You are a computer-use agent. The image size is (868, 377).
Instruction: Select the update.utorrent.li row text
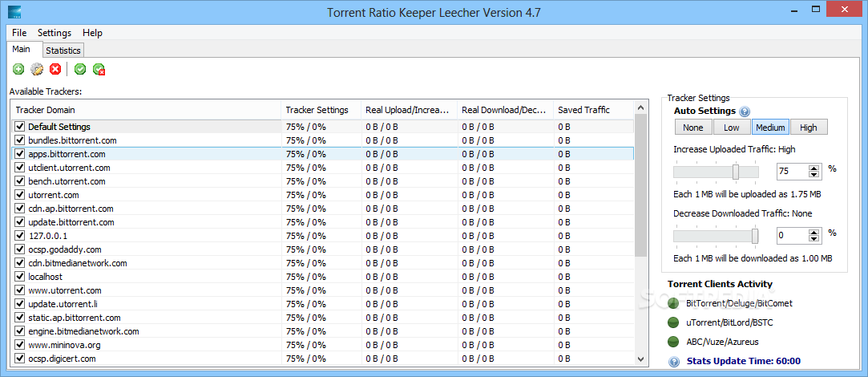point(63,304)
